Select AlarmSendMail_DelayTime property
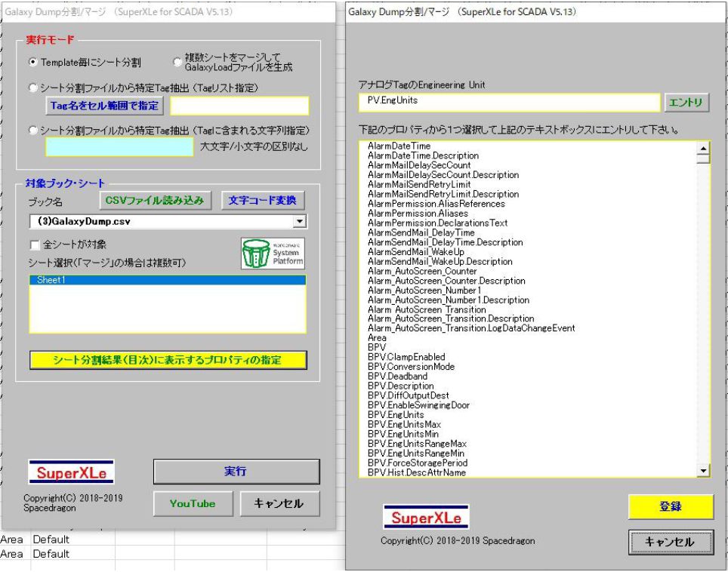 [x=421, y=232]
